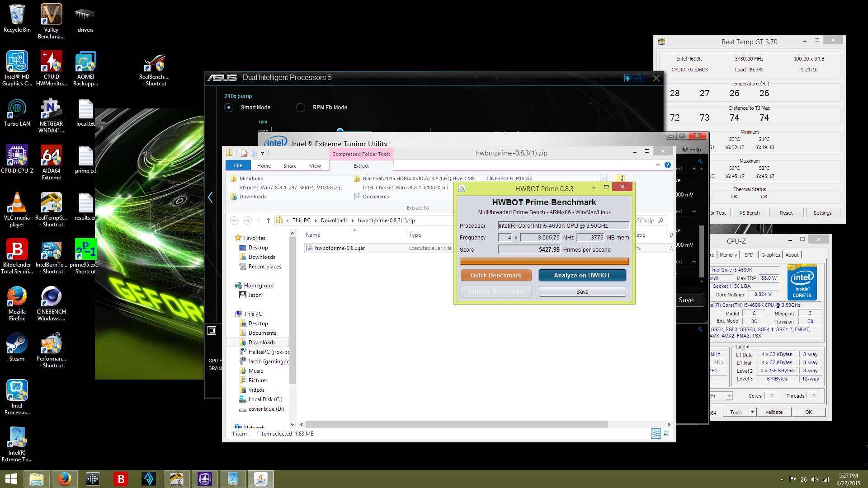Select hwbotprime-0.8.3.jar file
868x488 pixels.
(x=340, y=248)
